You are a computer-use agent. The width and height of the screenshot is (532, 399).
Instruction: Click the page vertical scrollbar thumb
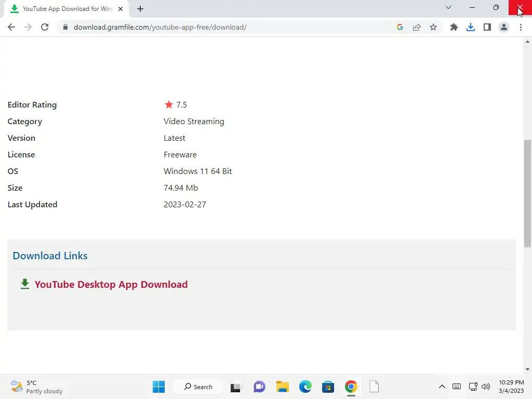pos(527,193)
